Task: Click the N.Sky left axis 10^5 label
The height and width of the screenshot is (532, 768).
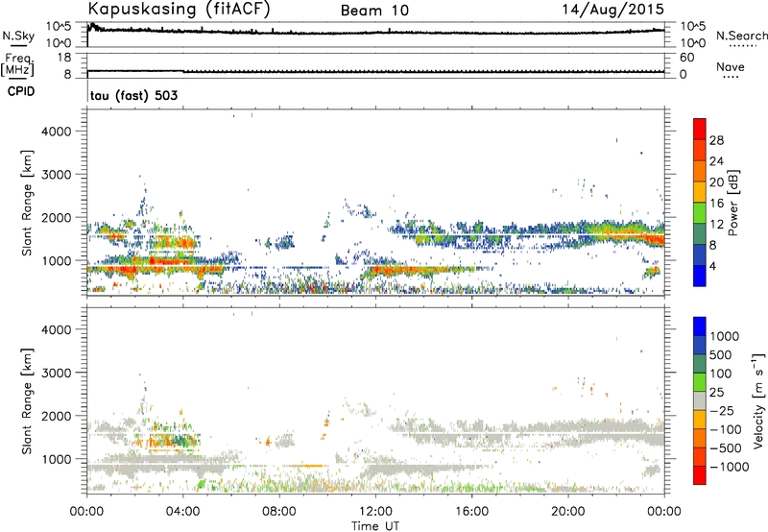Action: pos(59,28)
